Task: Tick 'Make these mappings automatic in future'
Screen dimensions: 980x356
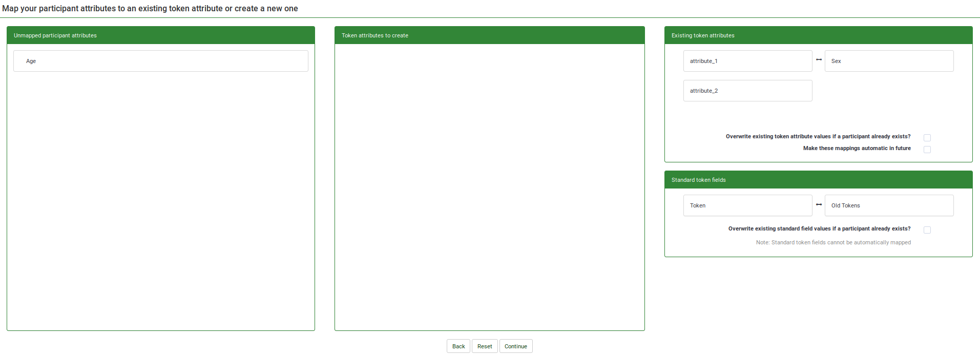Action: point(927,150)
